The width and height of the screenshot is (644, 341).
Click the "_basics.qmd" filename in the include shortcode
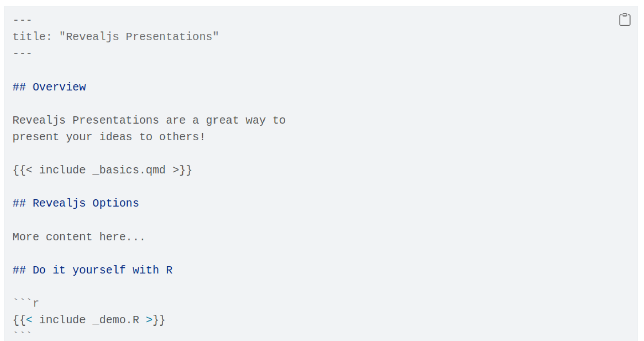click(x=129, y=170)
